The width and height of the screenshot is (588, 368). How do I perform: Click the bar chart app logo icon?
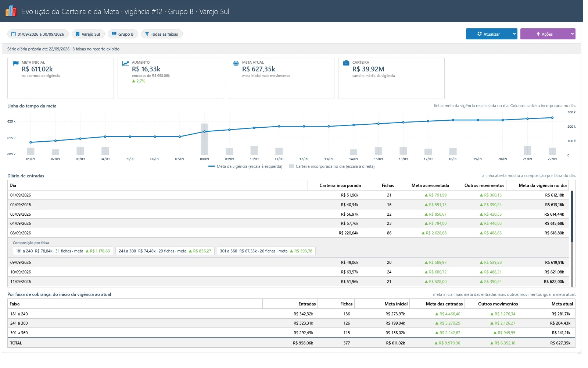(11, 11)
